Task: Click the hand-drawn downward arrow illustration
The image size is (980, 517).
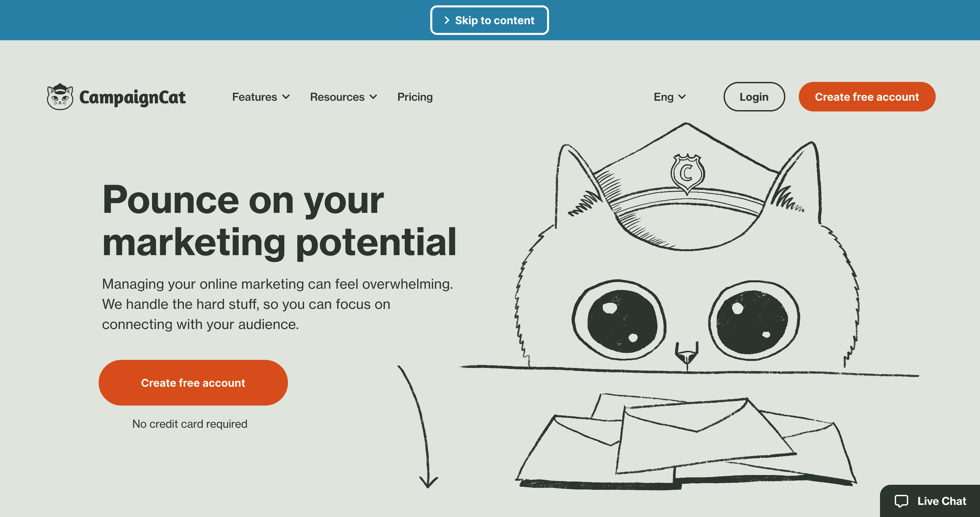Action: point(418,427)
